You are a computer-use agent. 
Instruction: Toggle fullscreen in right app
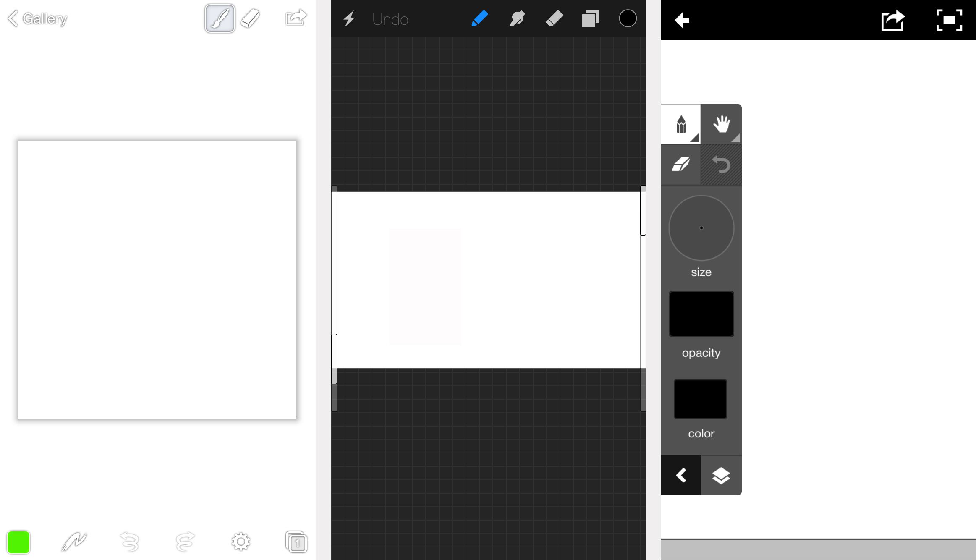(949, 20)
